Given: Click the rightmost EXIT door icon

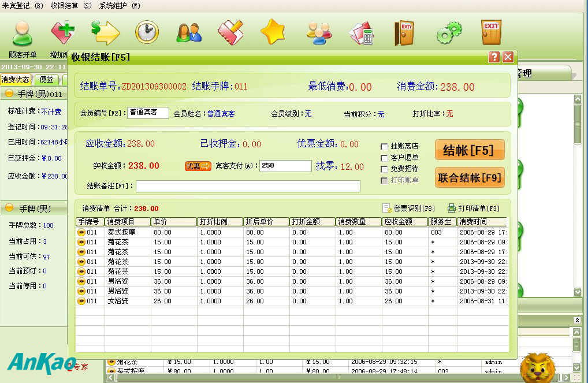Looking at the screenshot, I should pos(491,32).
